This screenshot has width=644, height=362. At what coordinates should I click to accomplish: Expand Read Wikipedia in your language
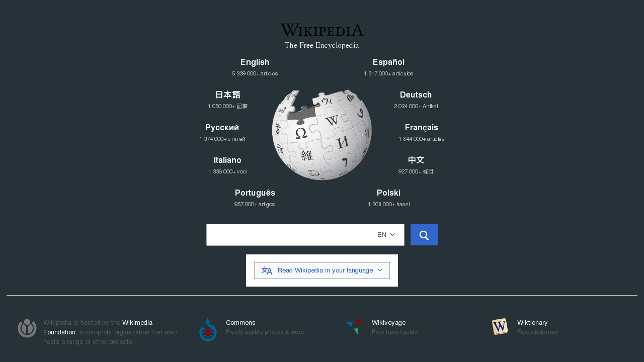click(x=322, y=270)
